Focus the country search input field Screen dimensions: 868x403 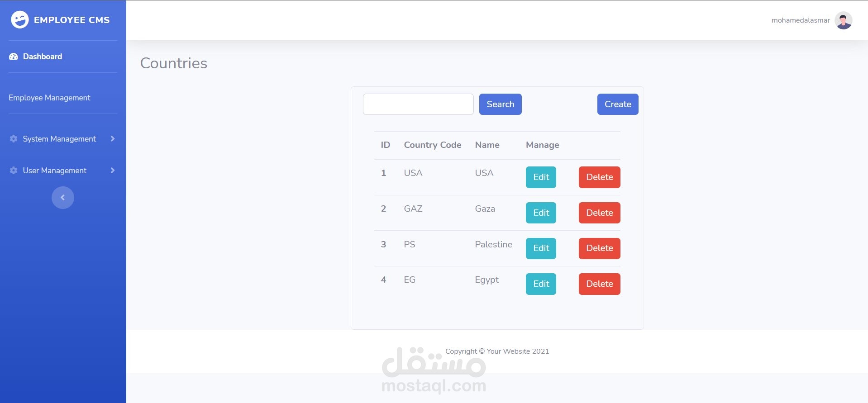point(418,104)
